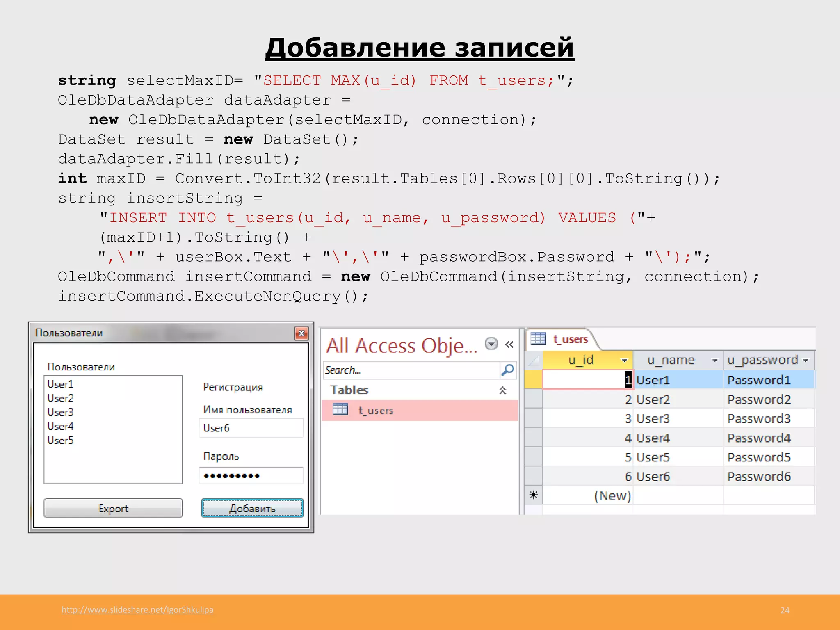Click cell Password2 in datasheet
The width and height of the screenshot is (840, 630).
tap(769, 399)
